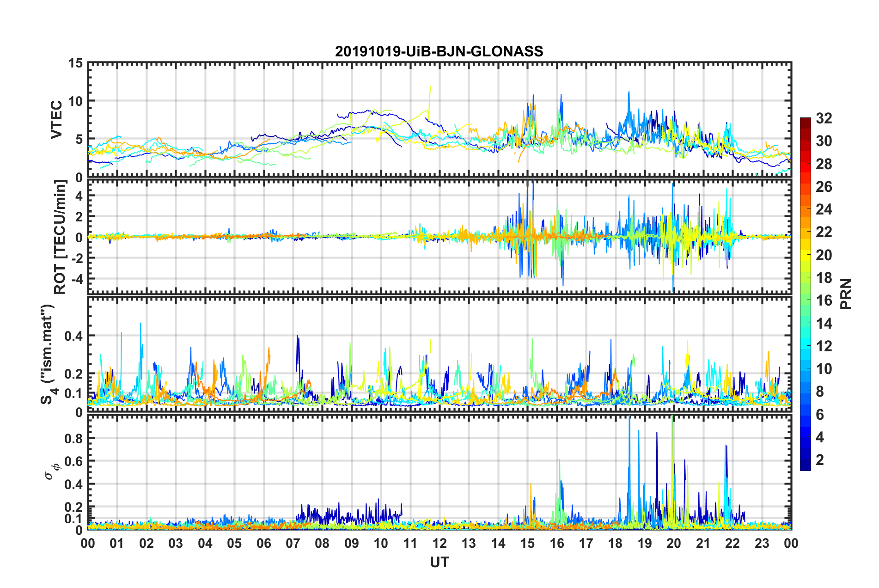The height and width of the screenshot is (588, 879).
Task: Select the S4 ("ism.mat") axis label
Action: [x=49, y=355]
